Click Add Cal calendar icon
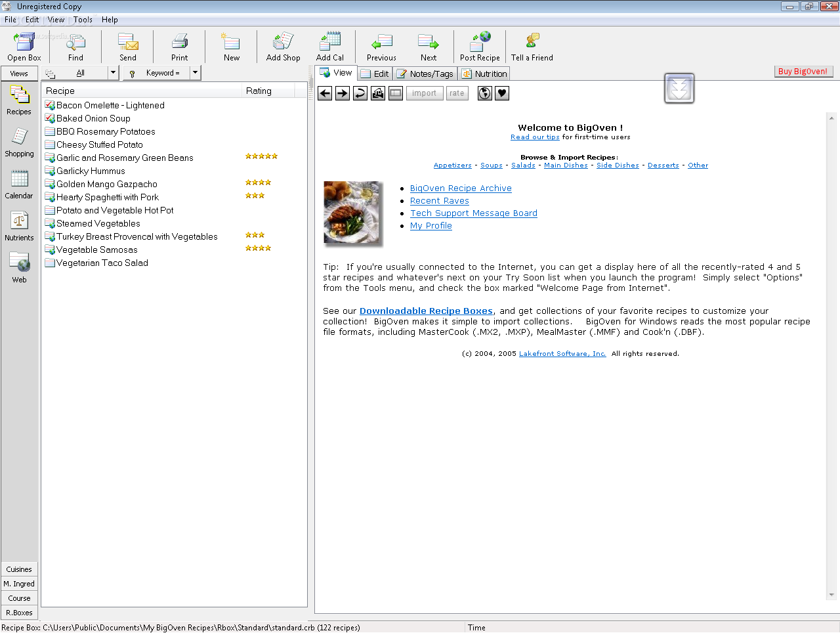The width and height of the screenshot is (840, 633). pyautogui.click(x=330, y=47)
